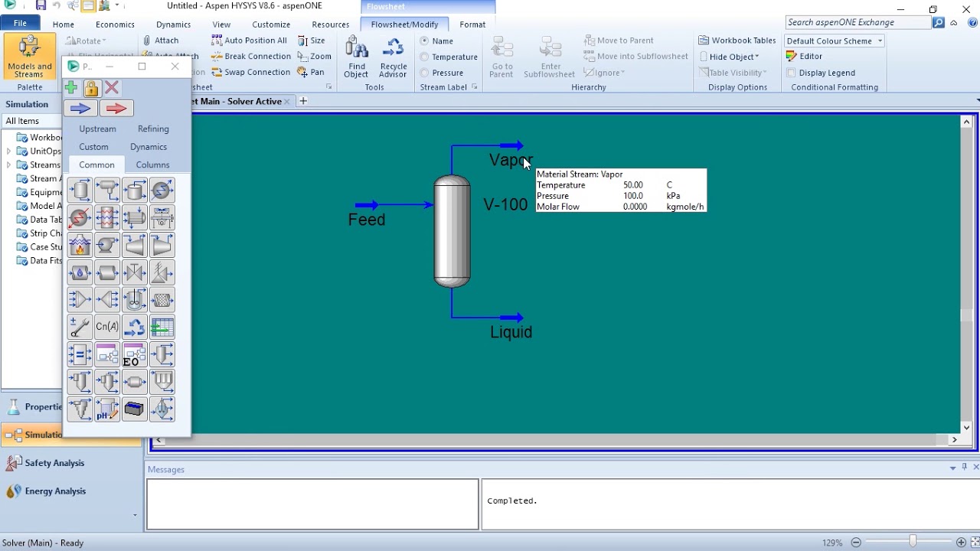Select the Cooler icon in the palette
Screen dimensions: 980x551
(x=162, y=191)
